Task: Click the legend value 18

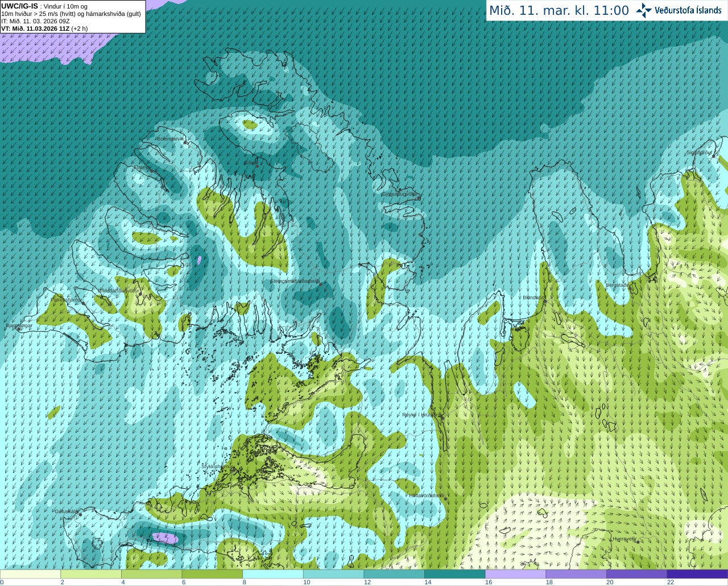Action: 549,582
